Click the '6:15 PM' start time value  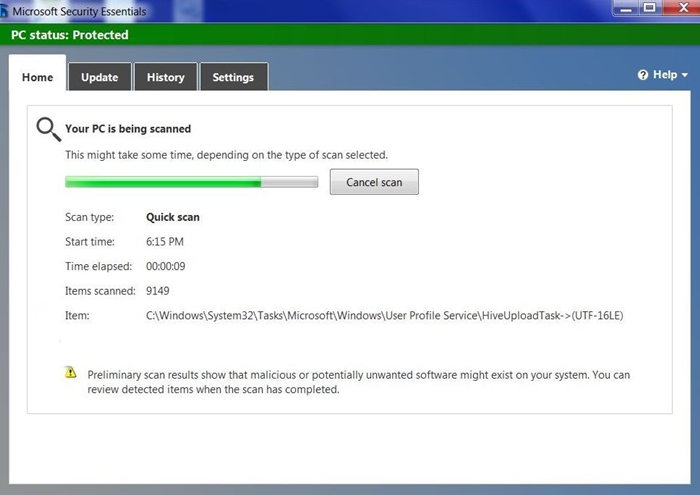[x=165, y=241]
